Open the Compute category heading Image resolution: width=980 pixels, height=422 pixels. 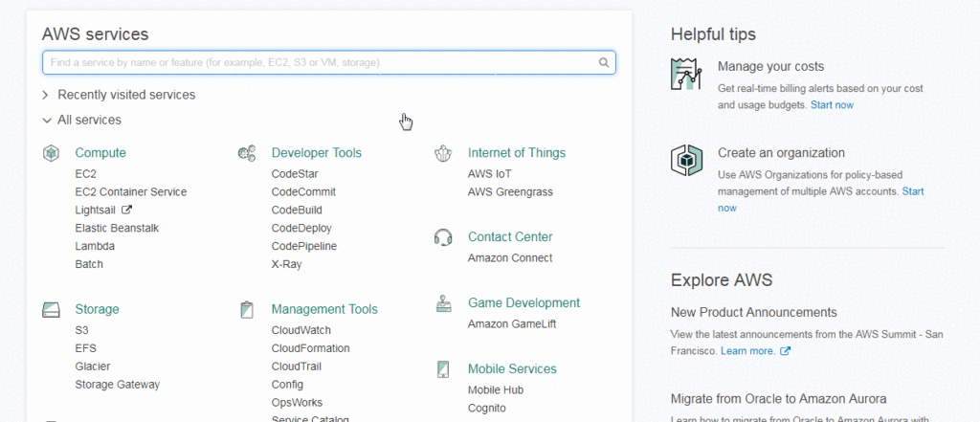(100, 153)
